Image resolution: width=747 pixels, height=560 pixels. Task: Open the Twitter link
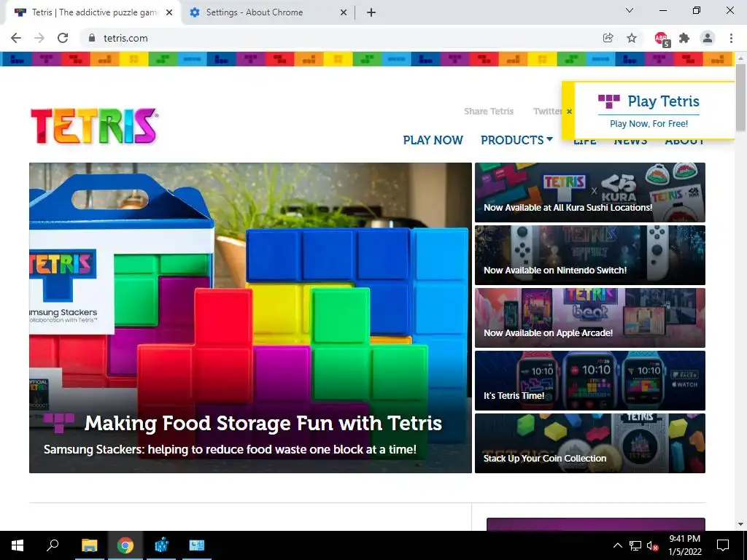click(547, 112)
